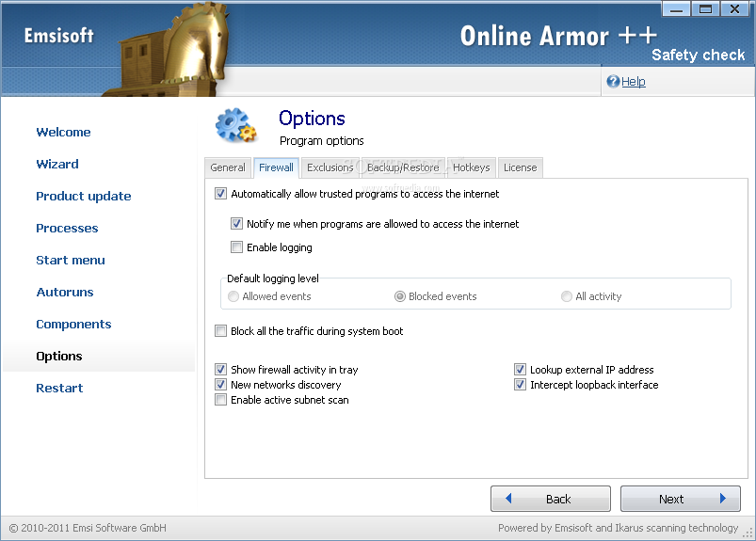Open Processes in the sidebar

tap(67, 228)
